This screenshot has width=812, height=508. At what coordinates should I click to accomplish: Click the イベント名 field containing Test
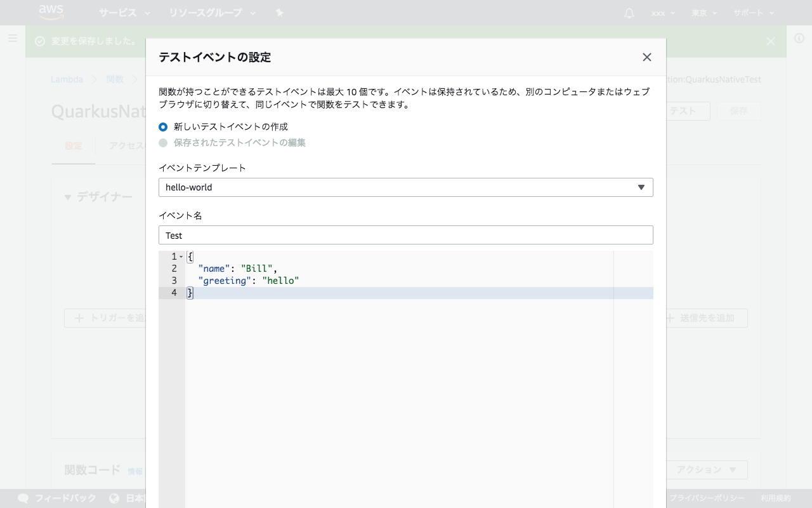tap(406, 235)
